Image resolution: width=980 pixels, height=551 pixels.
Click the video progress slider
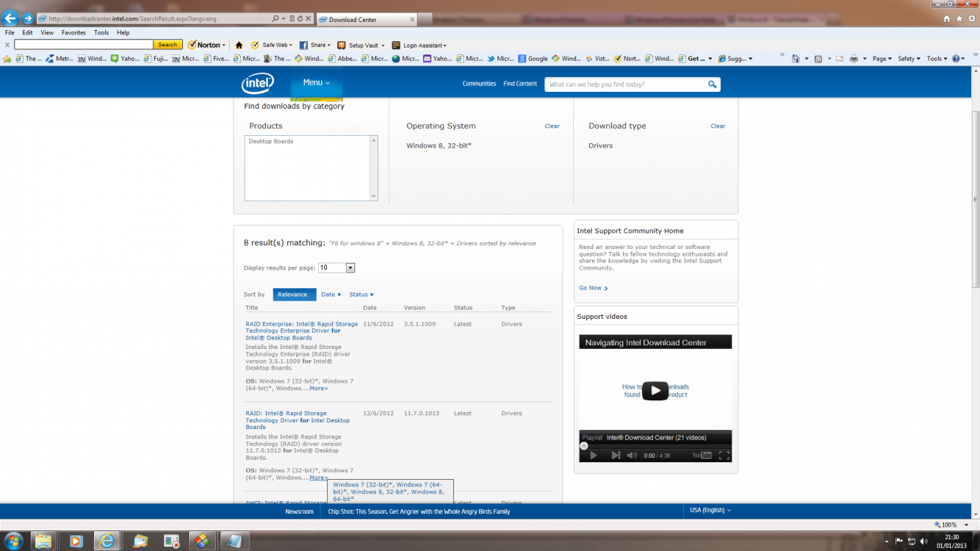[654, 446]
